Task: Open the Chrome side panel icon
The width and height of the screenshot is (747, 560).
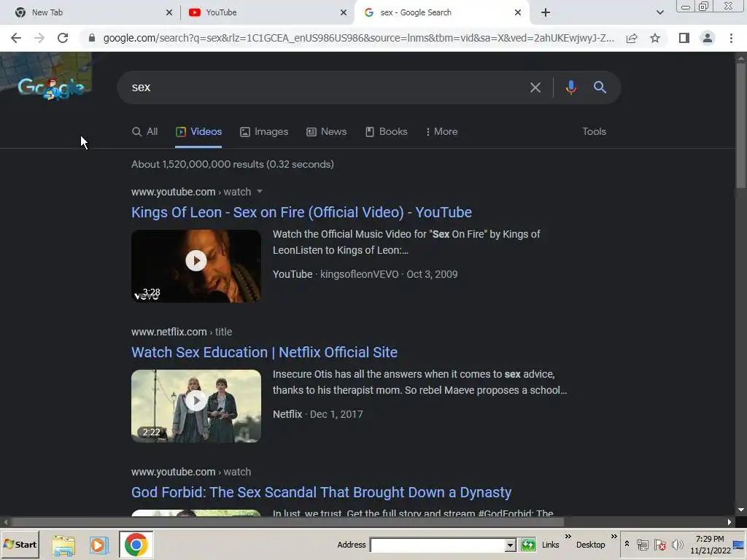Action: [684, 38]
